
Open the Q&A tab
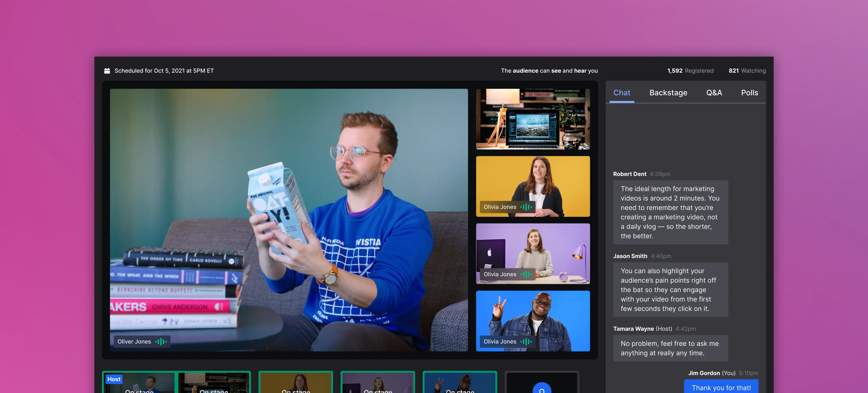coord(714,93)
